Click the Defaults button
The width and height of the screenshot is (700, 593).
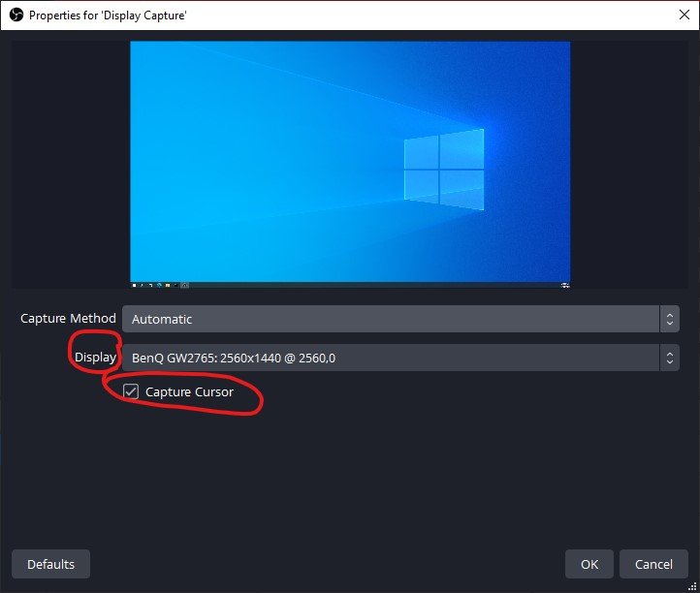50,564
